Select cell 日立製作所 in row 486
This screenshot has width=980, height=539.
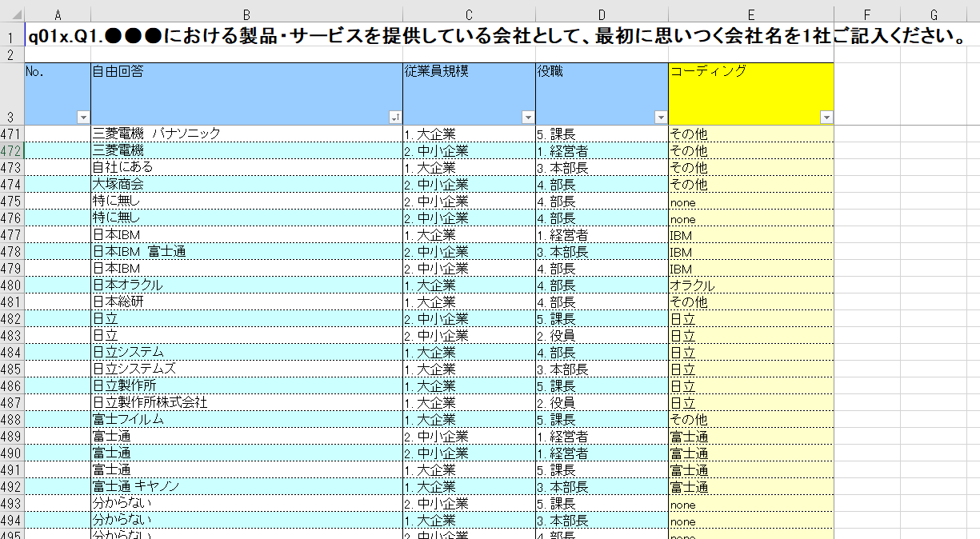click(246, 385)
